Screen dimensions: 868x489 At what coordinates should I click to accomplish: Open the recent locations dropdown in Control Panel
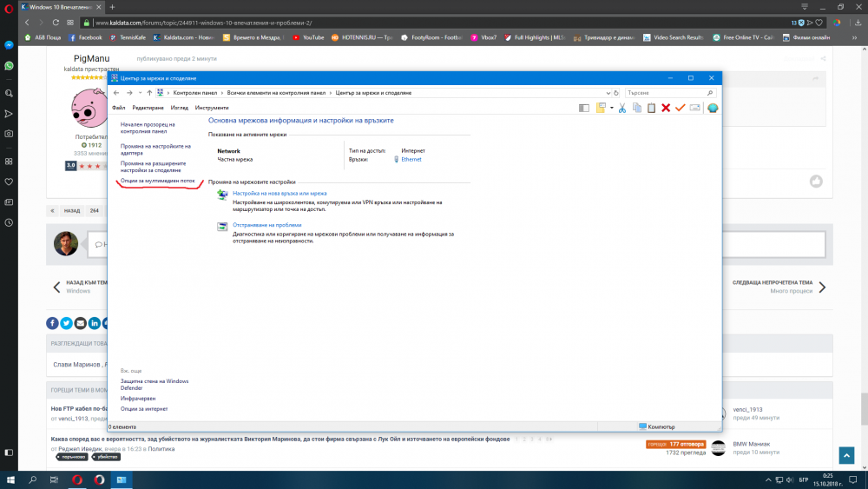tap(140, 93)
